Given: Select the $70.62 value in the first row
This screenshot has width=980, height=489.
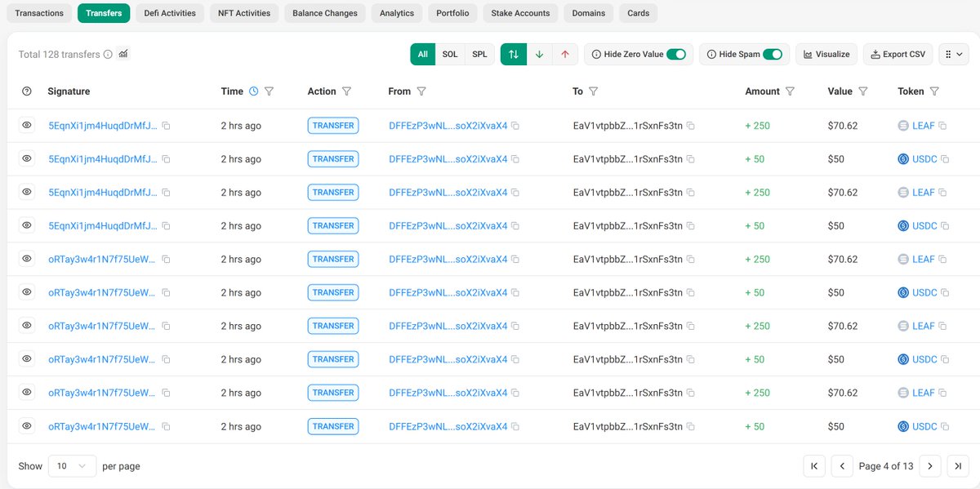Looking at the screenshot, I should tap(843, 126).
